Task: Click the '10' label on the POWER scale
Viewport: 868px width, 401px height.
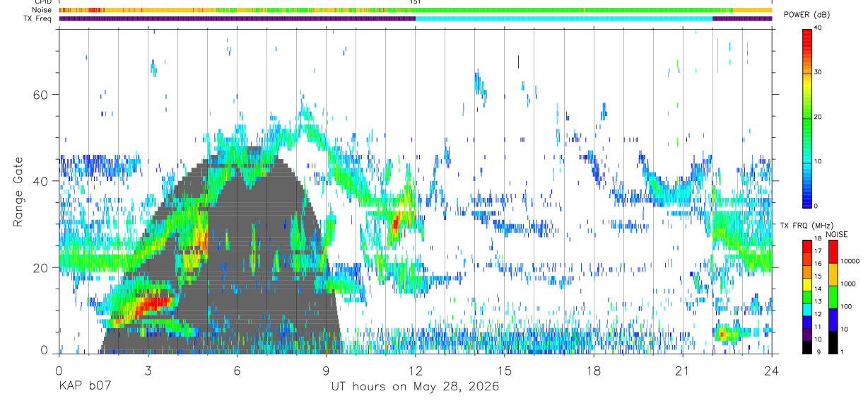Action: coord(818,162)
